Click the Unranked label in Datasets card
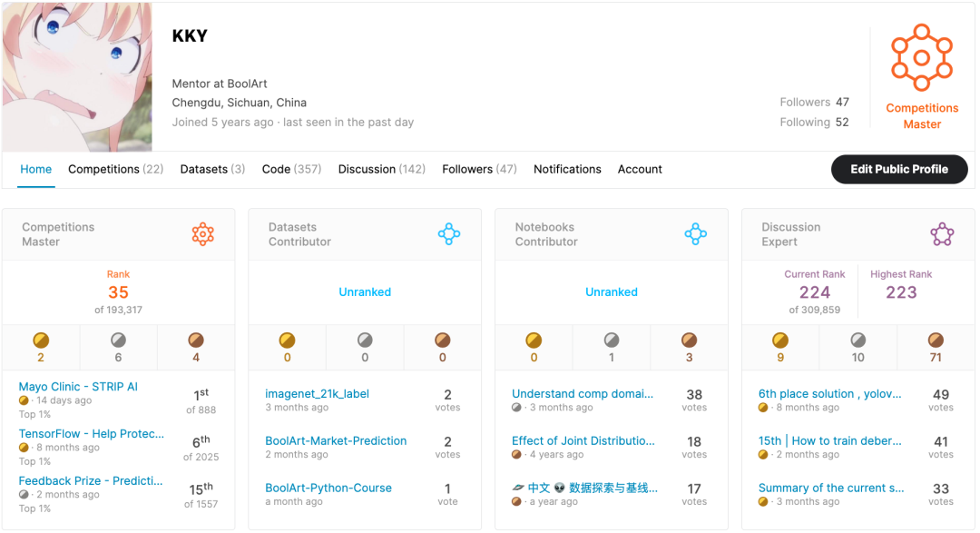Image resolution: width=980 pixels, height=533 pixels. (365, 291)
